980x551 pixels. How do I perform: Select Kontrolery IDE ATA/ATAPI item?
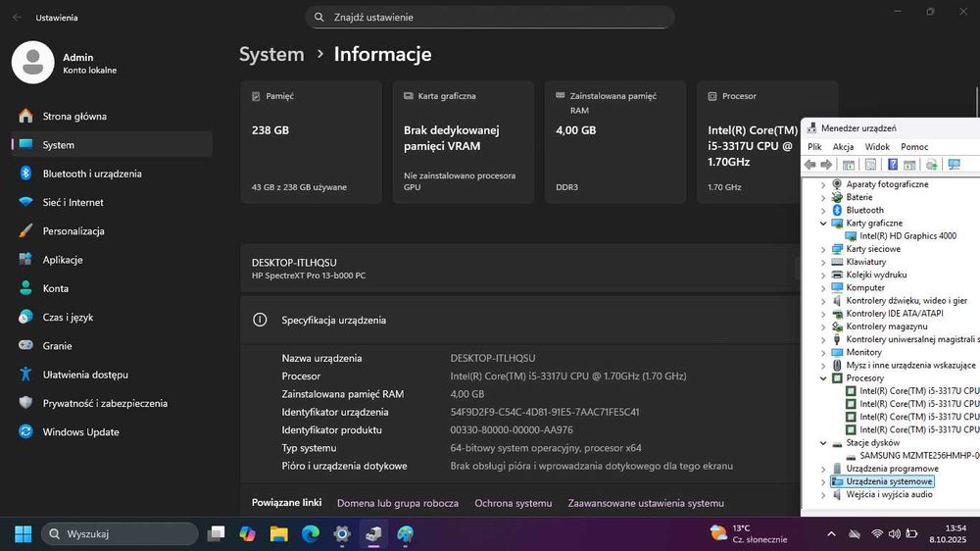[x=895, y=314]
